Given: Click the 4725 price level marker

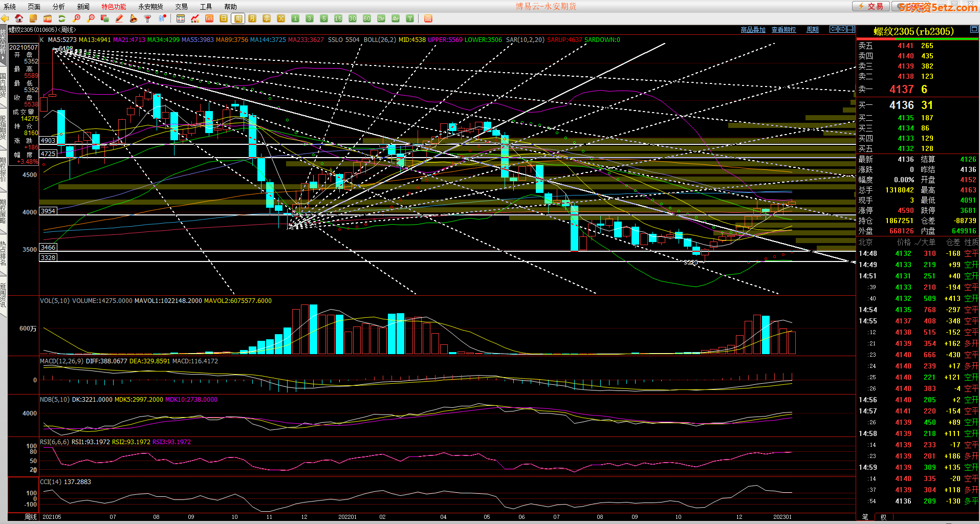Looking at the screenshot, I should point(48,154).
